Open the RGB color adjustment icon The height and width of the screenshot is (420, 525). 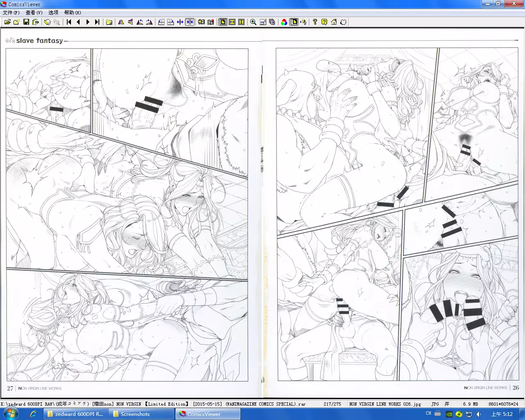(284, 22)
